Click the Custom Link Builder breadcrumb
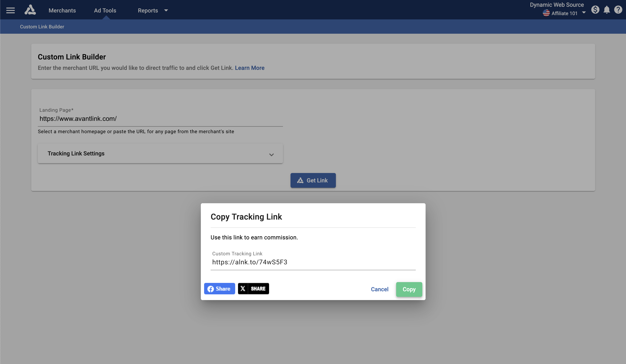Screen dimensions: 626x364 [x=42, y=27]
